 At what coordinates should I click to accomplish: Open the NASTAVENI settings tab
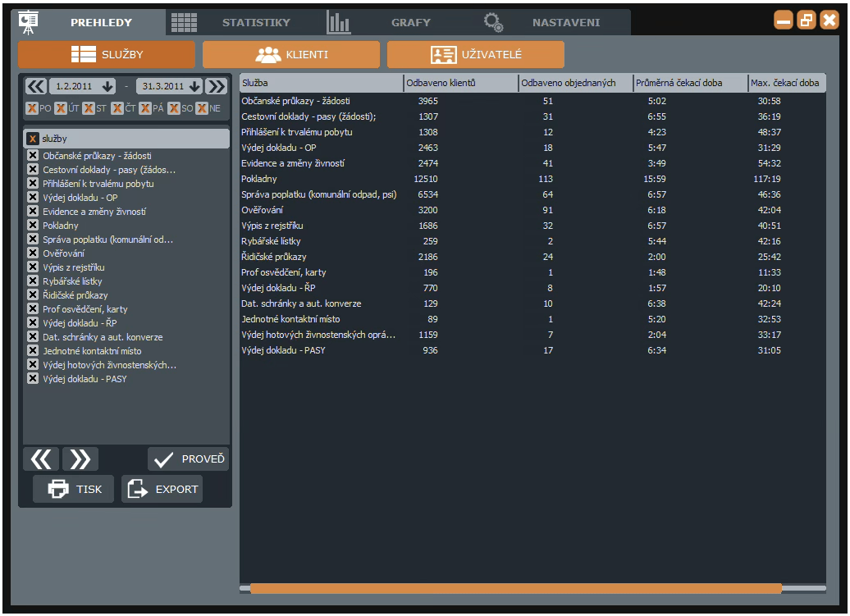tap(566, 23)
